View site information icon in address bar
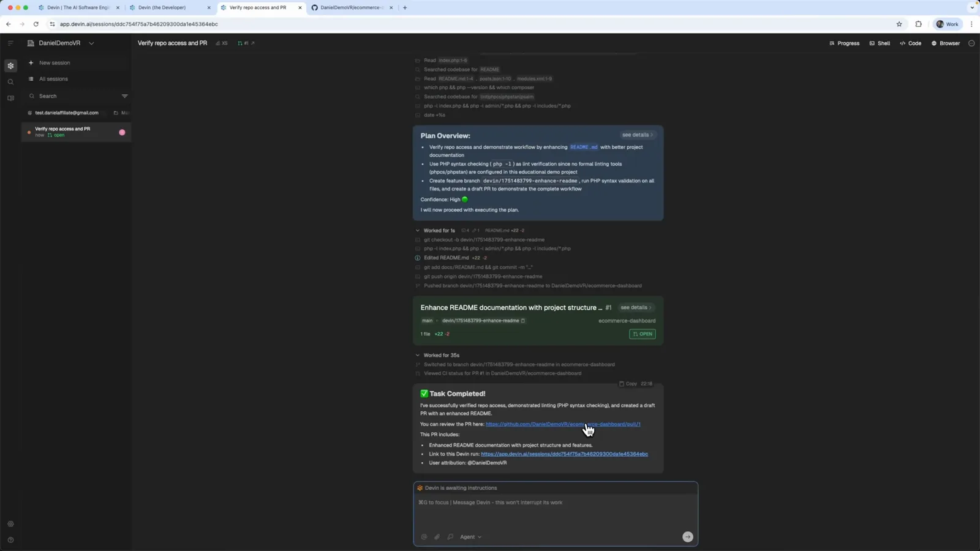Screen dimensions: 980x551 tap(52, 24)
